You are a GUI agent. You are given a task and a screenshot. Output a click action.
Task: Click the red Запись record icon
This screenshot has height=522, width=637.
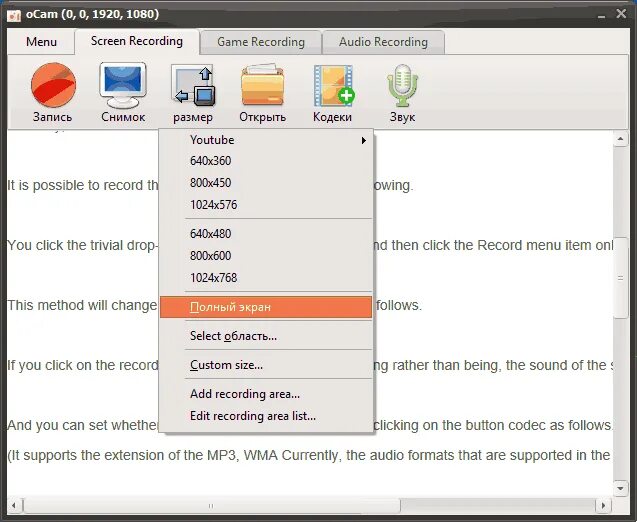53,85
